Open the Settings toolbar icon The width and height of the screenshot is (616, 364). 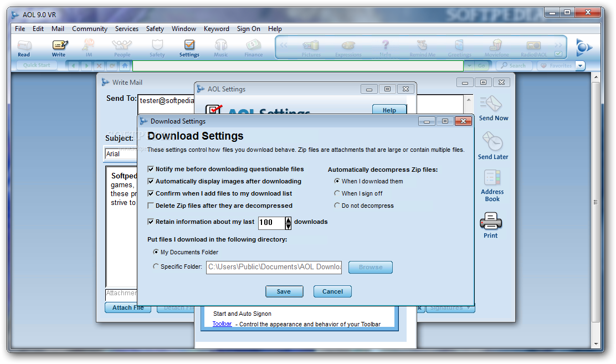pos(189,48)
